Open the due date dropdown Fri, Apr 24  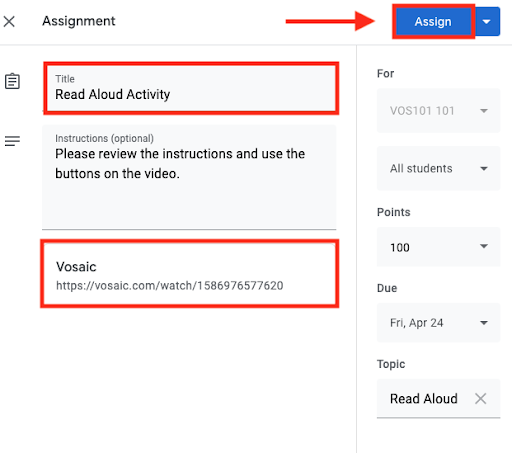click(x=438, y=323)
